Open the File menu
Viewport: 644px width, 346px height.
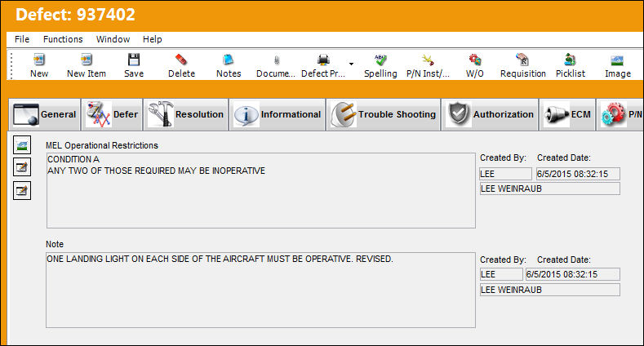pyautogui.click(x=22, y=39)
